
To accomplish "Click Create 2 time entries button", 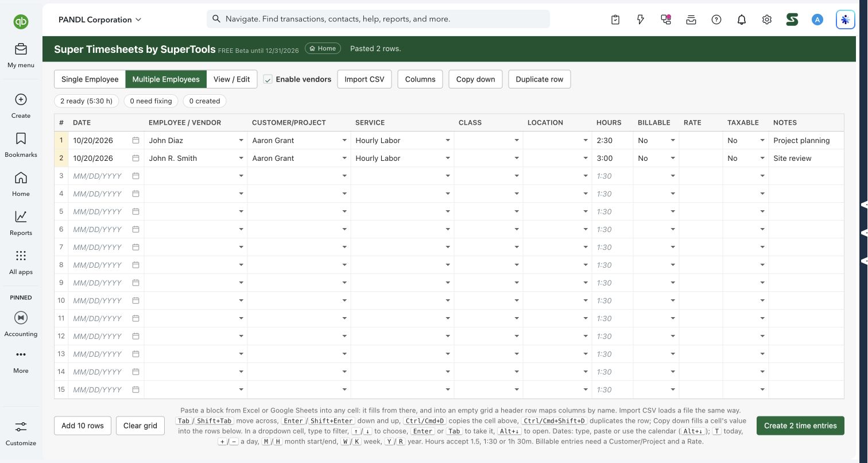I will point(800,426).
